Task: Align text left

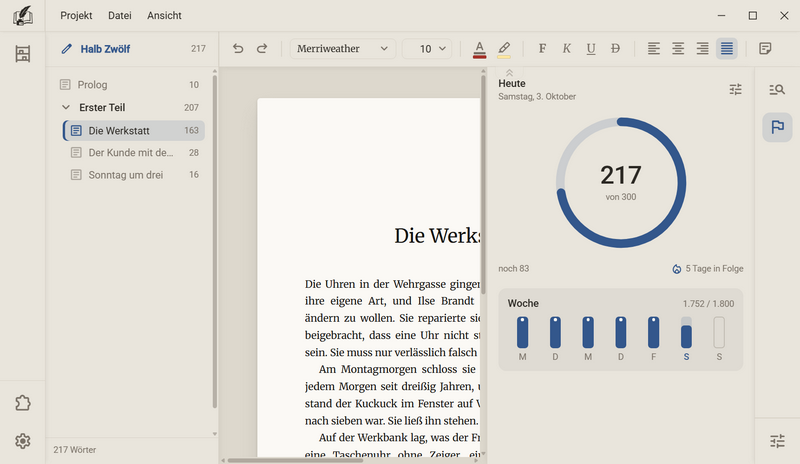Action: click(654, 48)
